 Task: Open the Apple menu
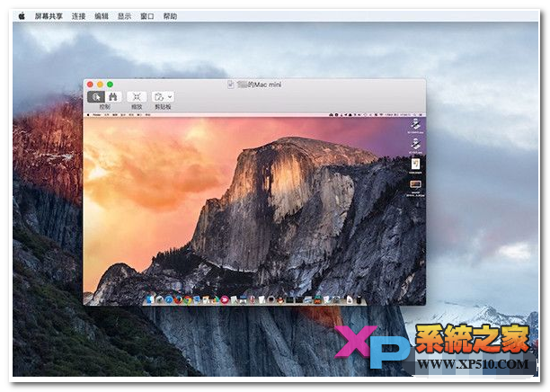22,16
